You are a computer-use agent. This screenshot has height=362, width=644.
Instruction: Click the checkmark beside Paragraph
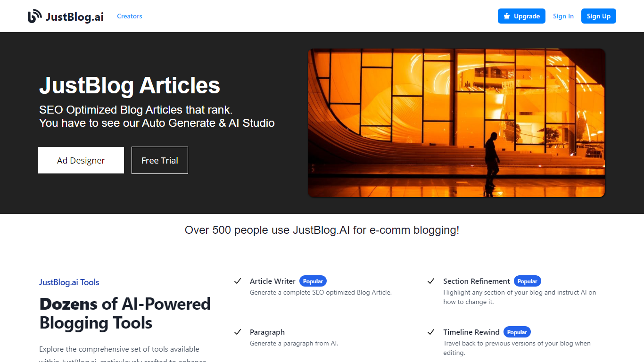coord(238,332)
